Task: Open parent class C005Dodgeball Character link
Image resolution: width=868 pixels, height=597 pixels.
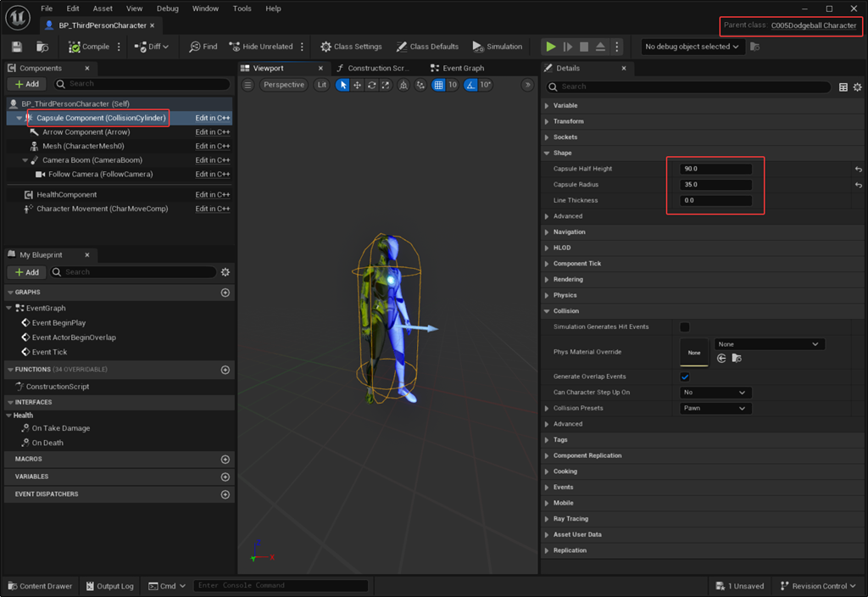Action: click(x=813, y=25)
